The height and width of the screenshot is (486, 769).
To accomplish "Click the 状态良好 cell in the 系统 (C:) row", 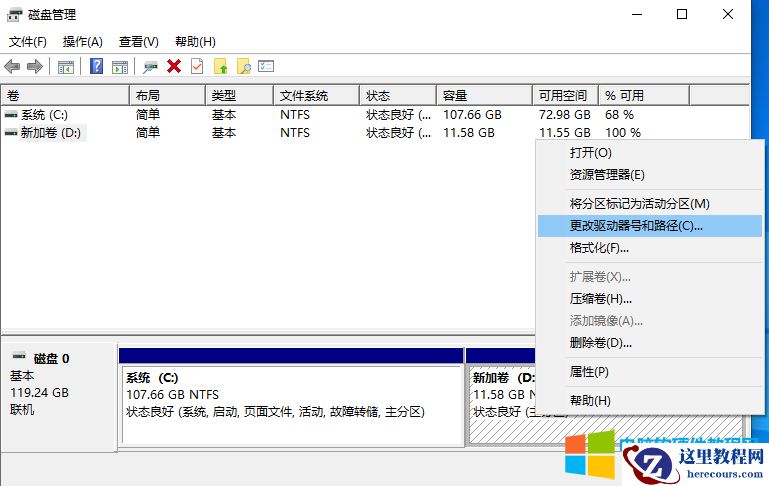I will tap(398, 115).
